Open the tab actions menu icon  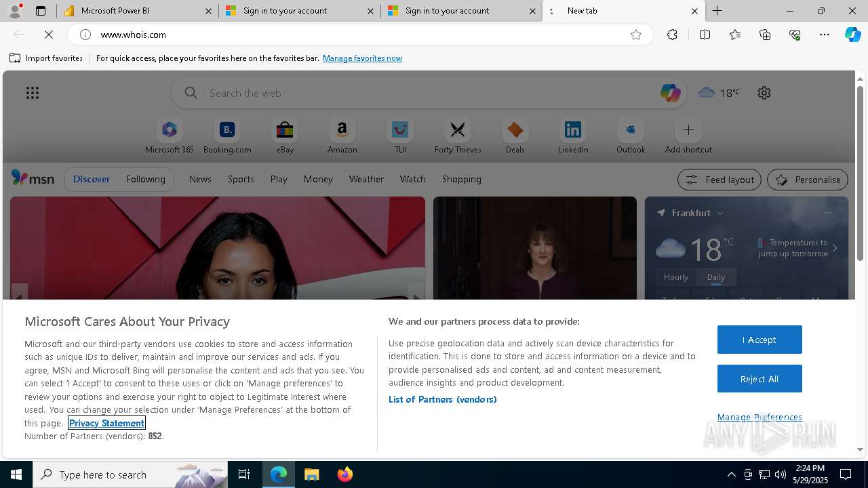tap(41, 11)
